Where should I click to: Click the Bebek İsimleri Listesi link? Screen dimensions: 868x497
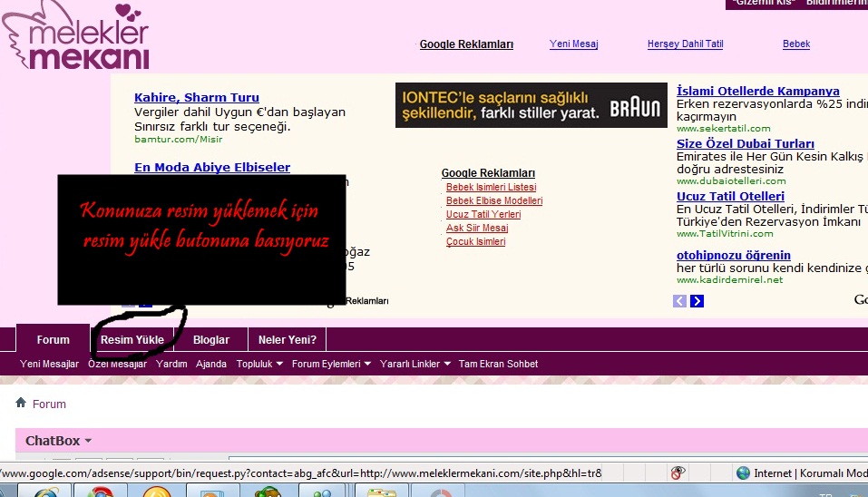491,187
